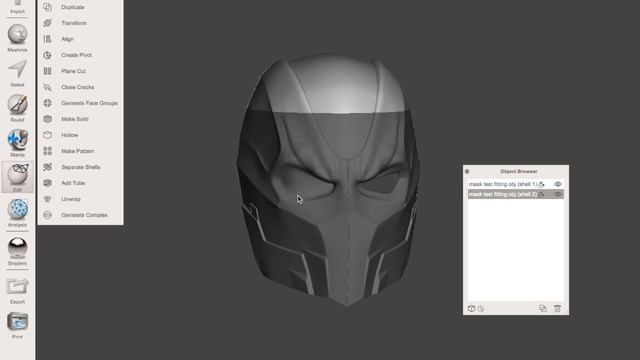Select the shell 2 object row
640x360 pixels.
[516, 194]
